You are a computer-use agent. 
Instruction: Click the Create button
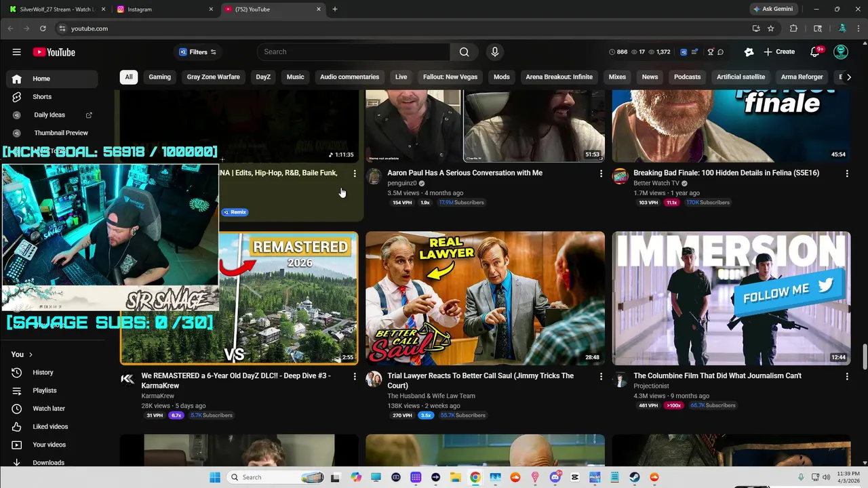click(779, 52)
